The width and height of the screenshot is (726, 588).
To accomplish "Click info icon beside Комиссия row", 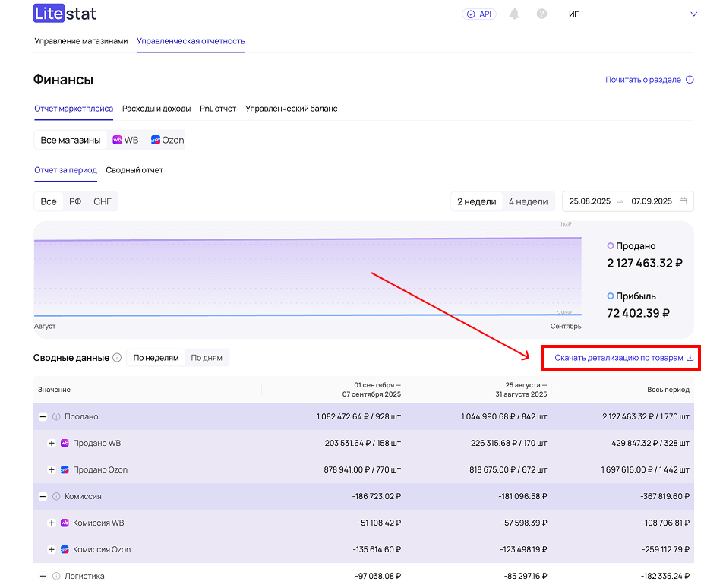I will pyautogui.click(x=56, y=496).
